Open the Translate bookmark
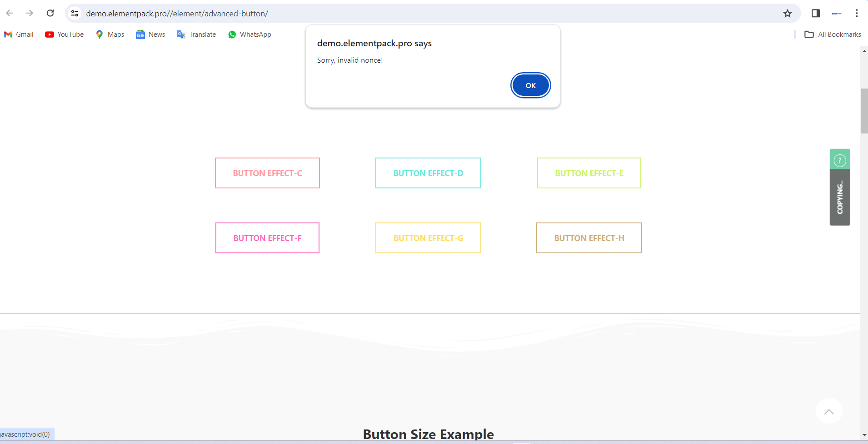This screenshot has width=868, height=444. (x=196, y=35)
